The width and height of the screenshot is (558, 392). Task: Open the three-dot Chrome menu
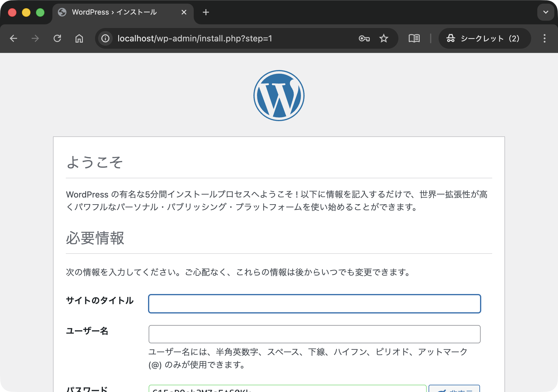[545, 38]
